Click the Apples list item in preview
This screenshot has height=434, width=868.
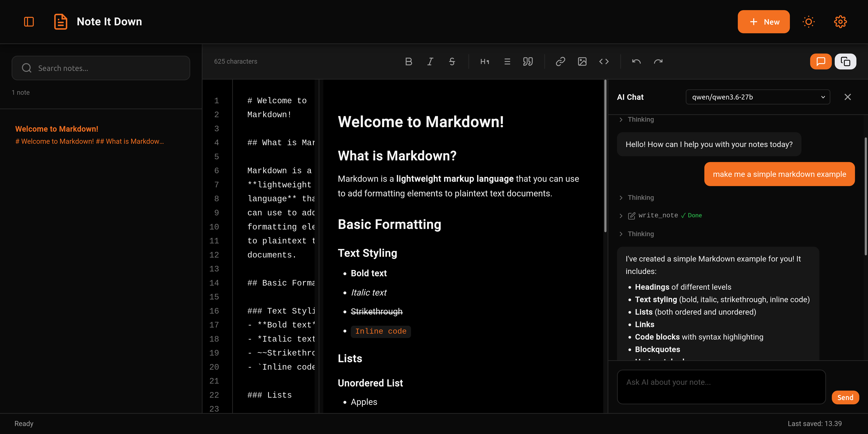point(364,402)
